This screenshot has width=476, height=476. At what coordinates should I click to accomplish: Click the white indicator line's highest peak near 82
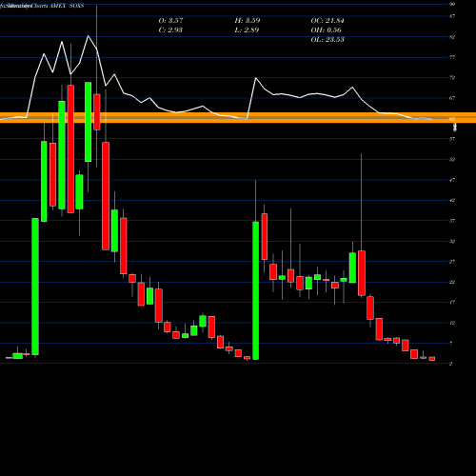click(x=89, y=36)
